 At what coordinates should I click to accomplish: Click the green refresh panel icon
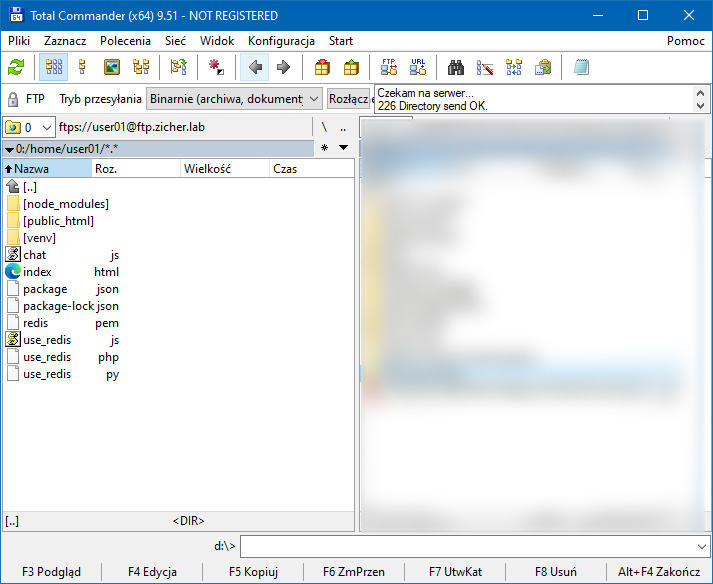(16, 68)
